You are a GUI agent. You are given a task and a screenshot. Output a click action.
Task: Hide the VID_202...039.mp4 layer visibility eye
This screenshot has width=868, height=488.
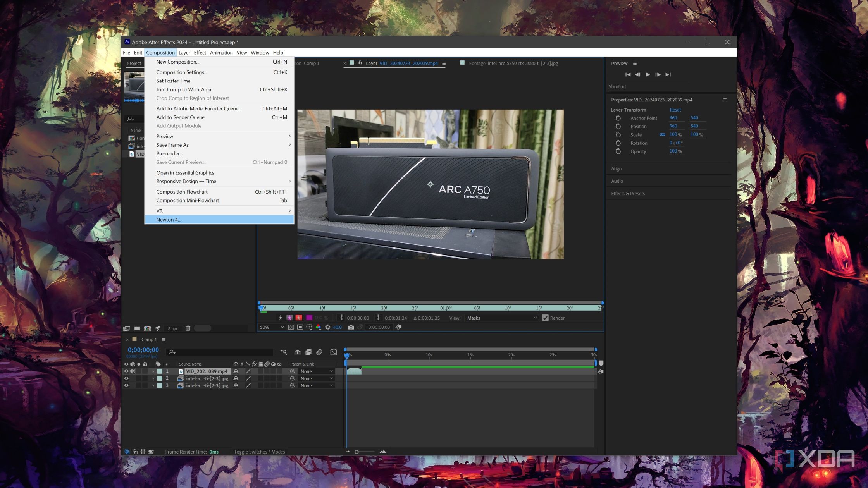click(126, 371)
